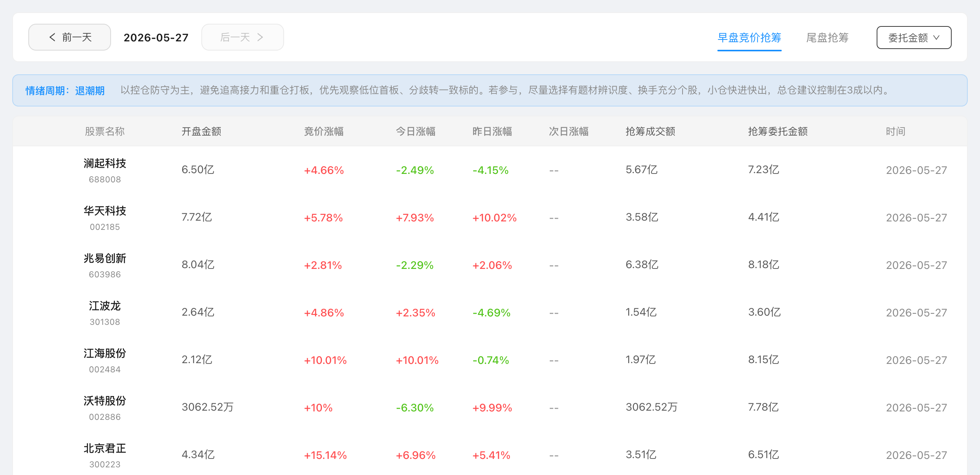Open the 委托金额 sort dropdown
The width and height of the screenshot is (980, 475).
(x=914, y=38)
